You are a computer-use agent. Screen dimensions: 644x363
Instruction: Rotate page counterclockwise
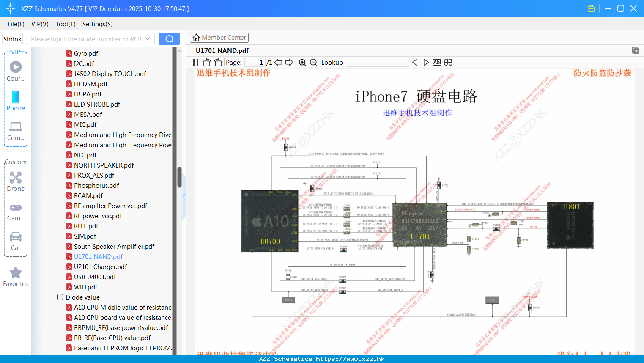[206, 62]
